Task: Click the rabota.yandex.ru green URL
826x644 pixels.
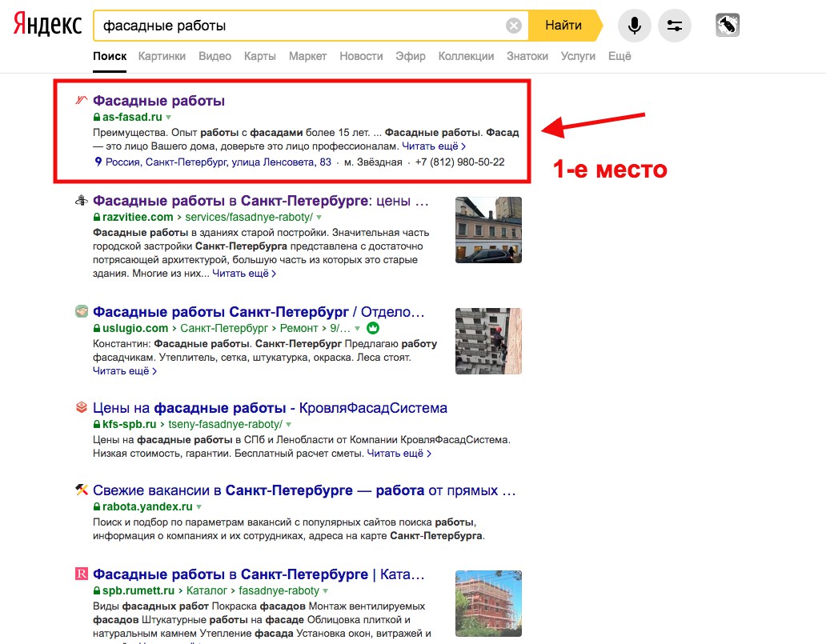Action: 147,506
